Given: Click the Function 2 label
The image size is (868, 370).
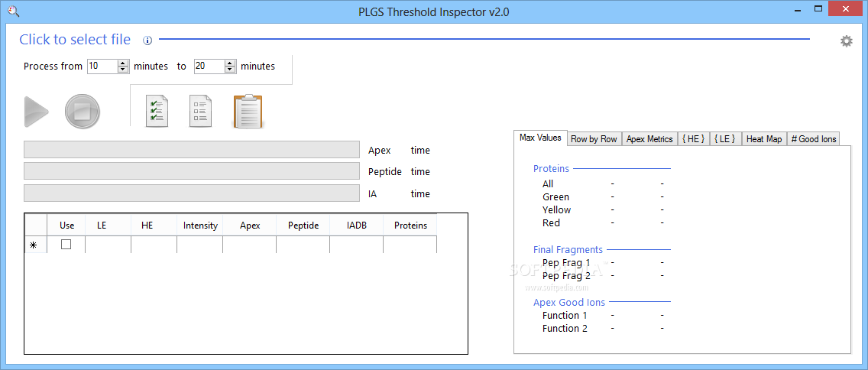Looking at the screenshot, I should point(565,329).
